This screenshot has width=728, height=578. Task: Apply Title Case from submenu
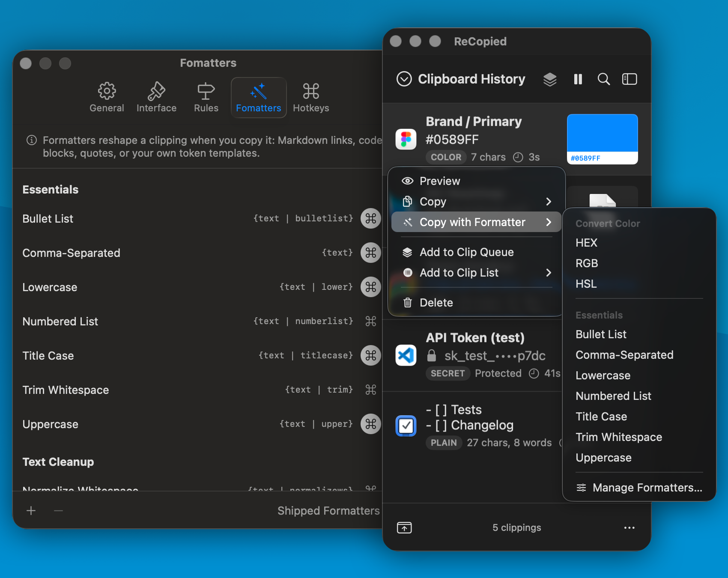click(x=639, y=417)
